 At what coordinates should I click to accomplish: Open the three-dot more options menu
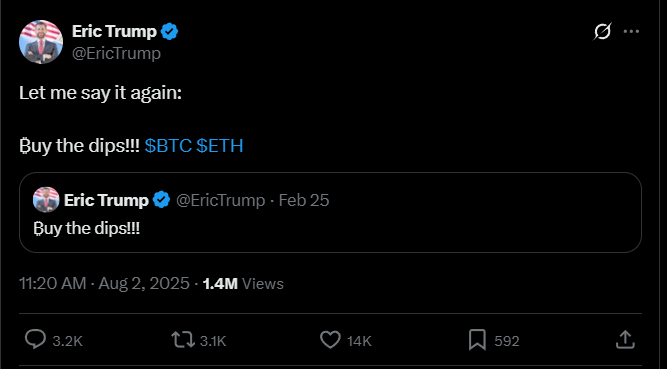click(x=631, y=31)
